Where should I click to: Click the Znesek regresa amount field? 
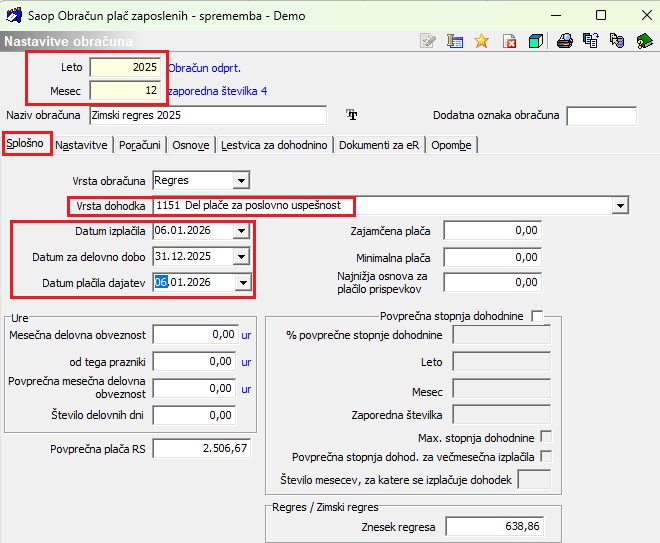click(495, 527)
